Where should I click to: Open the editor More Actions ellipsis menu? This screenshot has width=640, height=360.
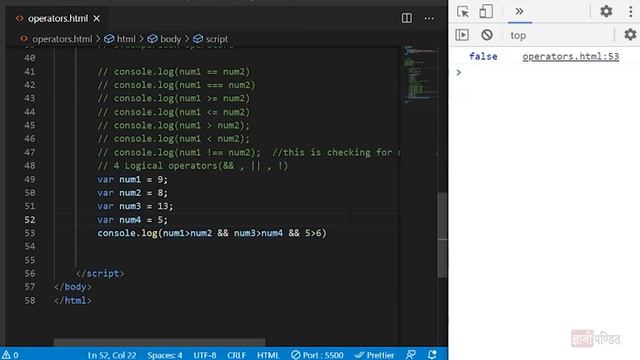tap(429, 18)
